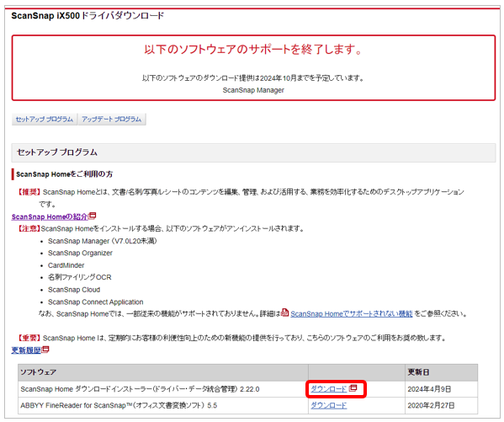Click new-window icon next to ScanSnap Home ダウンロード
This screenshot has height=422, width=504.
click(x=353, y=387)
